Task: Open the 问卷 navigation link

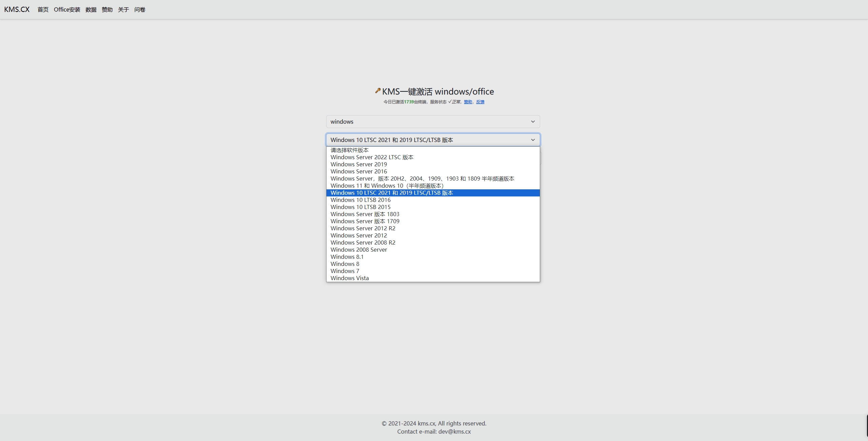Action: [140, 9]
